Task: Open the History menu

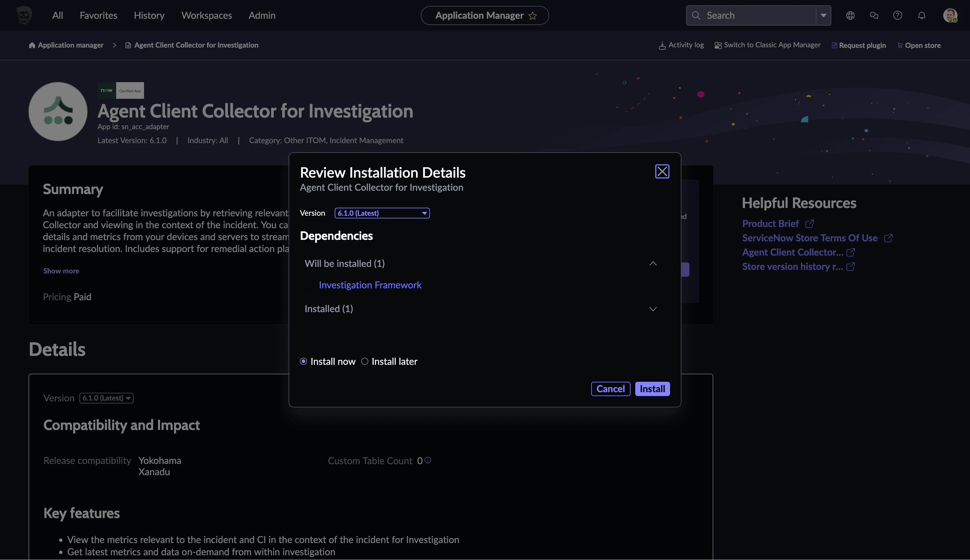Action: 149,15
